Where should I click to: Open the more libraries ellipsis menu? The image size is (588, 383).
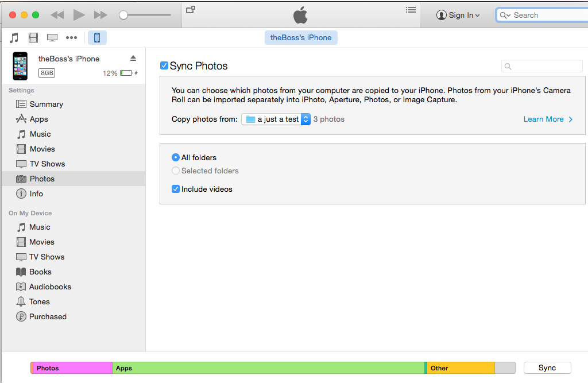tap(71, 37)
